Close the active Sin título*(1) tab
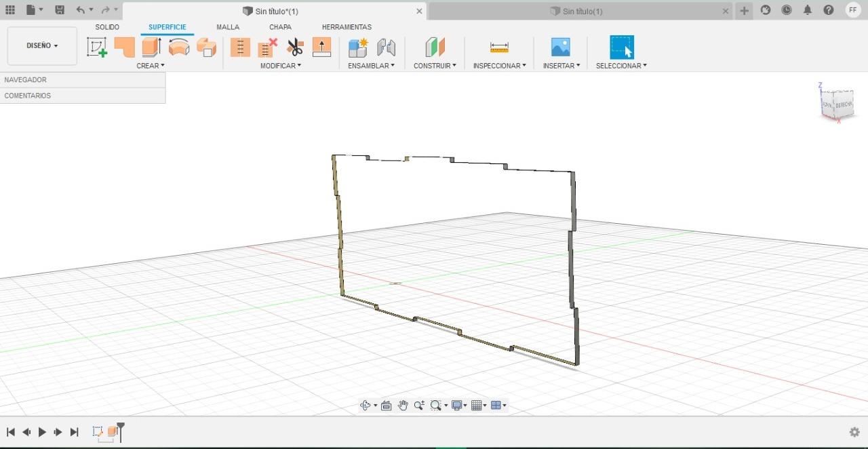 (419, 11)
